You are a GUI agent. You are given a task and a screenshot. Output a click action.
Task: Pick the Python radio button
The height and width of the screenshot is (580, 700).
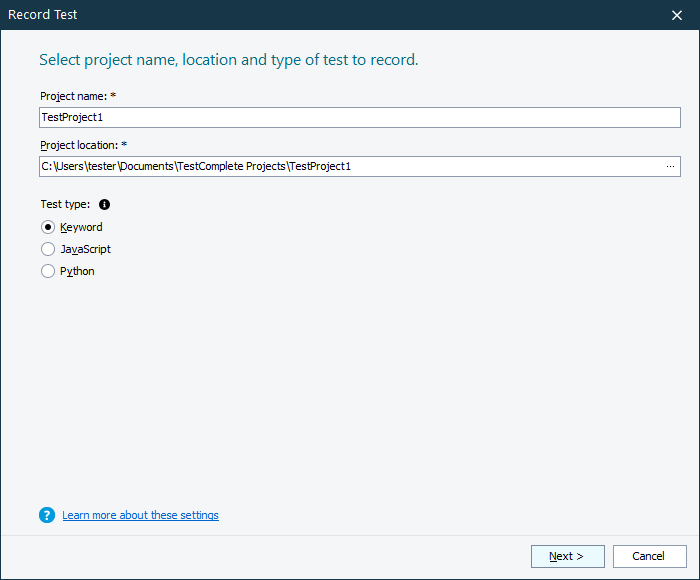pos(48,271)
